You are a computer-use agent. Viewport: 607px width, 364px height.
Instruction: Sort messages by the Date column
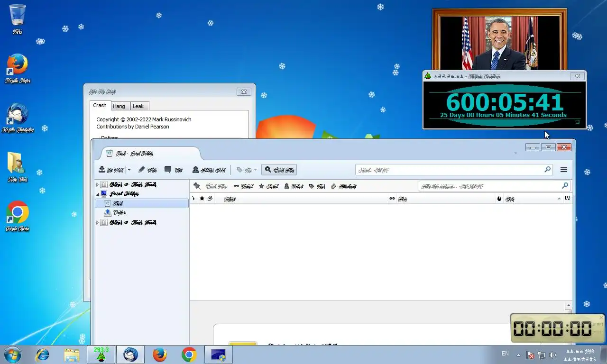533,199
